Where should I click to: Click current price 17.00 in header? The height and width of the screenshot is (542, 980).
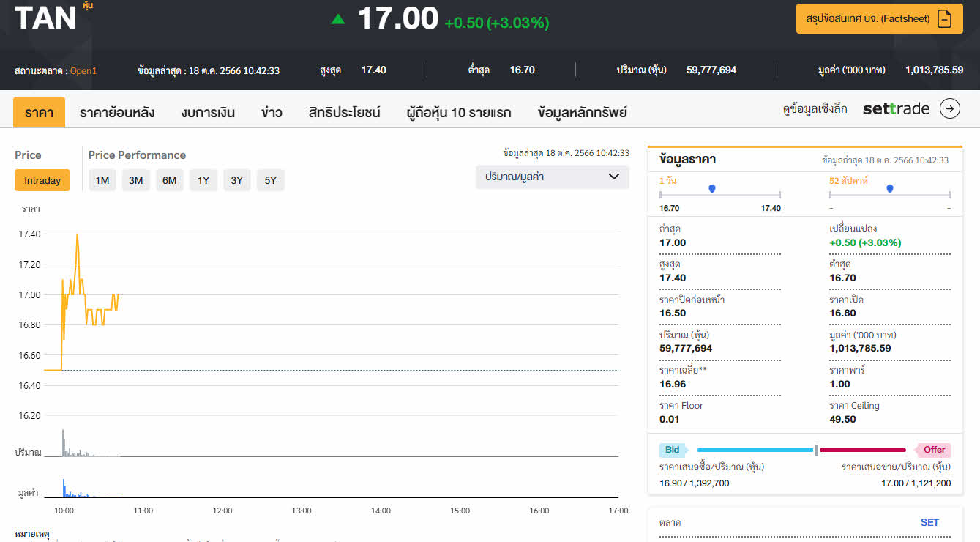pos(397,19)
